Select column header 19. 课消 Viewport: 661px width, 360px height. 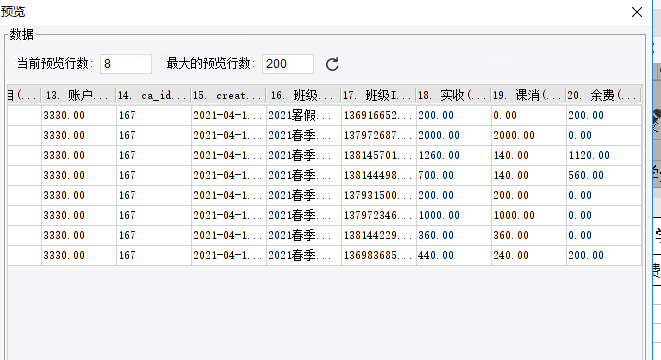529,95
